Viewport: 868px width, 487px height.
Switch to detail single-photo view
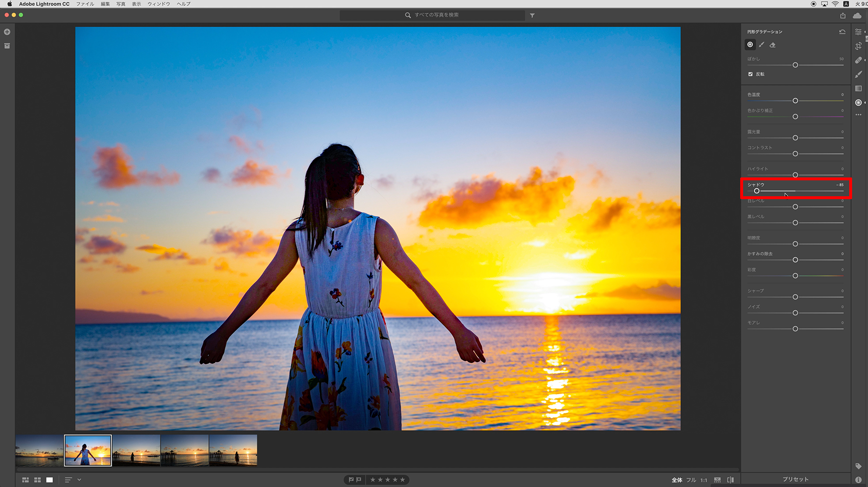point(50,480)
